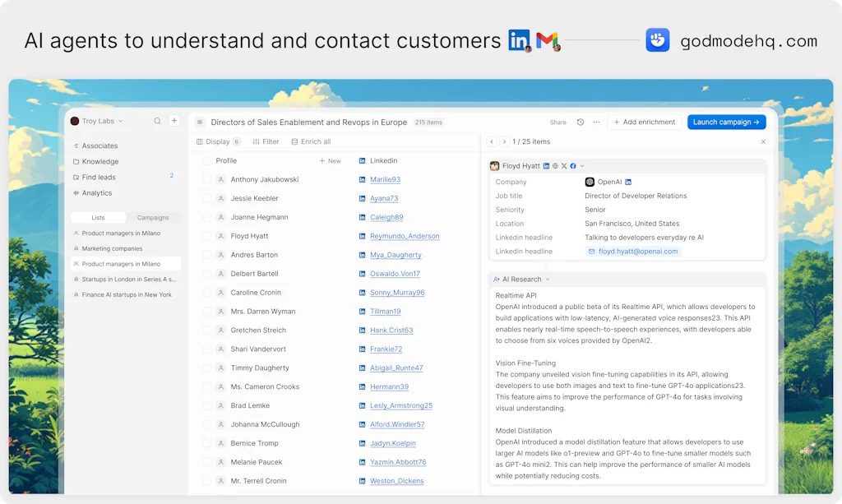
Task: Switch to the Lists tab
Action: click(98, 217)
